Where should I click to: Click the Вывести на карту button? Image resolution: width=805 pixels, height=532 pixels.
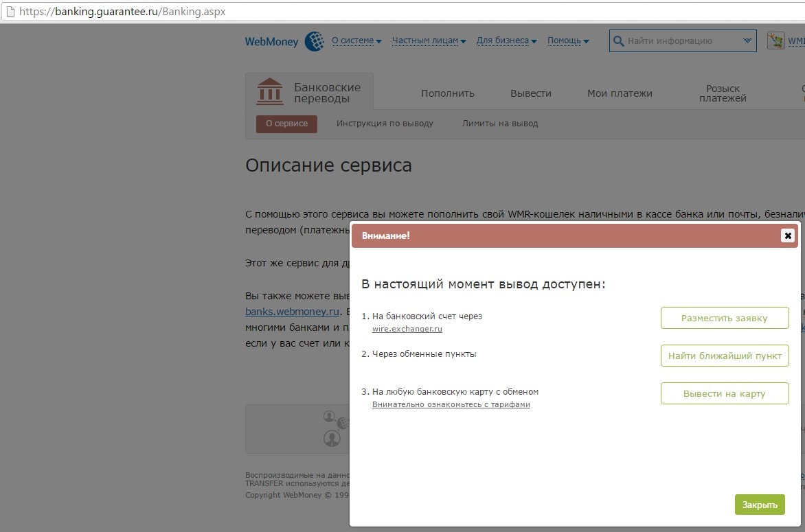pos(725,393)
